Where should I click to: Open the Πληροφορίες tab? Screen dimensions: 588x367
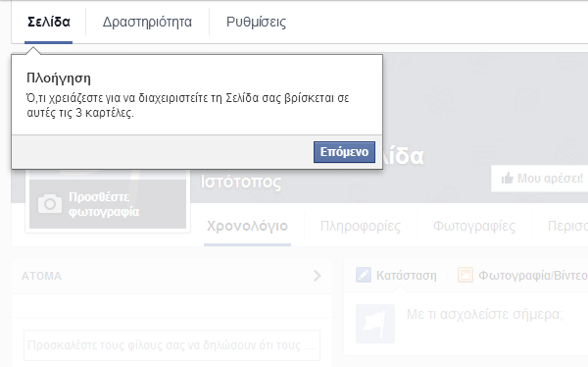coord(361,226)
